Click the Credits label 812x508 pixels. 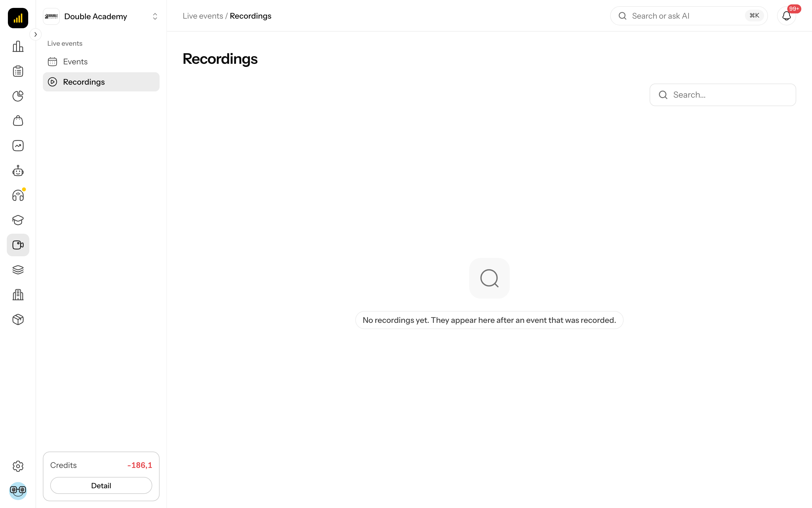click(x=63, y=465)
